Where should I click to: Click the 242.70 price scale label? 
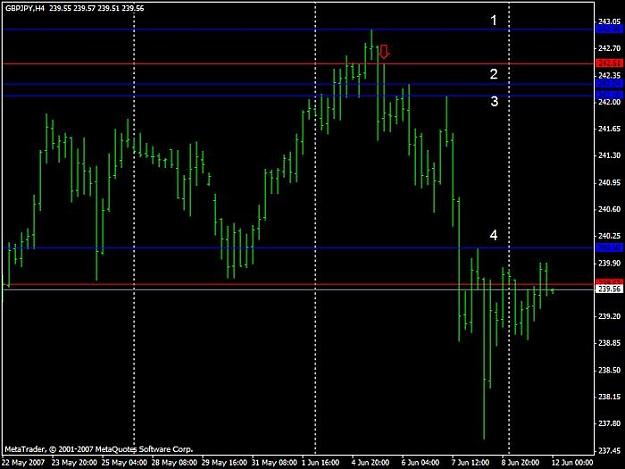point(609,48)
